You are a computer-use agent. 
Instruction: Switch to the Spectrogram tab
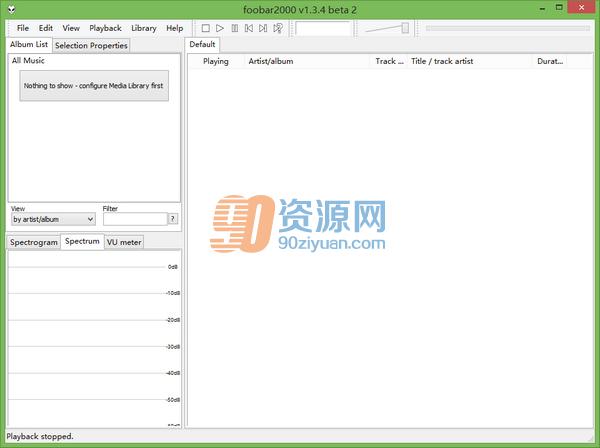(x=34, y=243)
